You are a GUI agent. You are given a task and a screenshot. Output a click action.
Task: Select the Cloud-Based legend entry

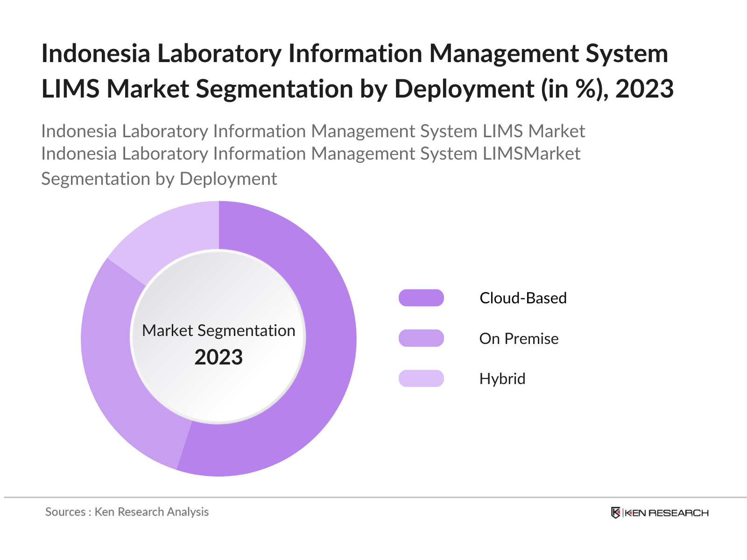pos(523,298)
